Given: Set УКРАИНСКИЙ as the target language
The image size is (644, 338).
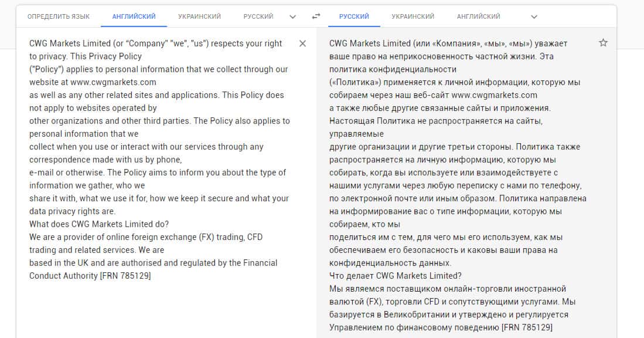Looking at the screenshot, I should [x=413, y=16].
